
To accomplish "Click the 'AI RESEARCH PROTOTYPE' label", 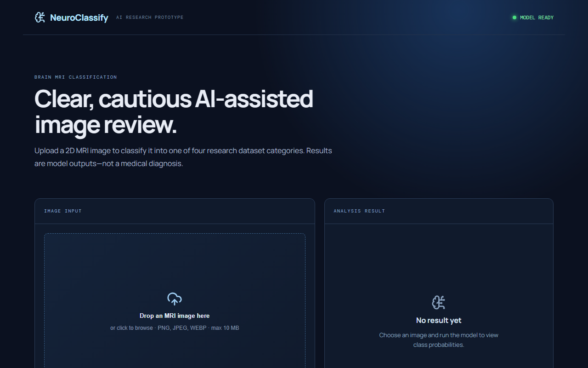I will tap(150, 17).
